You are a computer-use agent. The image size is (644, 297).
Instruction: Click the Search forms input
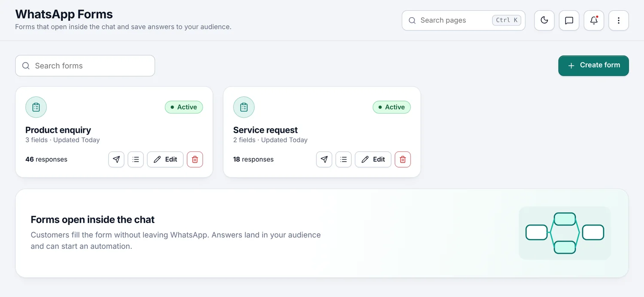click(85, 66)
